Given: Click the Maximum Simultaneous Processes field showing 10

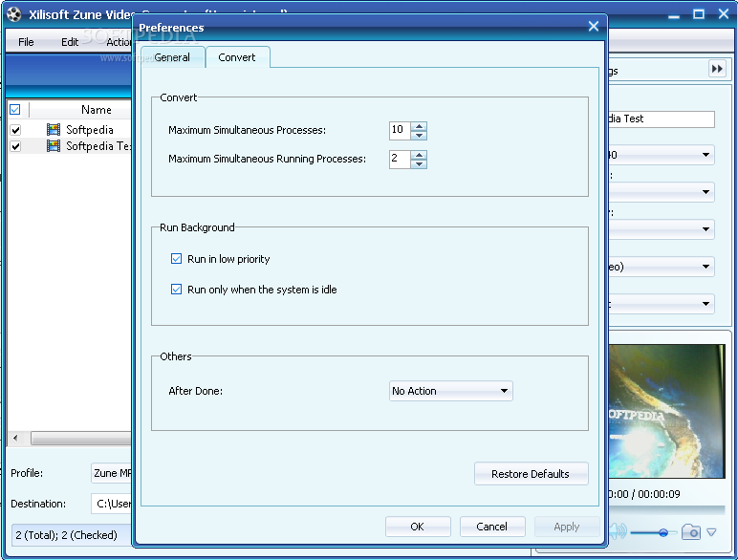Looking at the screenshot, I should (400, 130).
